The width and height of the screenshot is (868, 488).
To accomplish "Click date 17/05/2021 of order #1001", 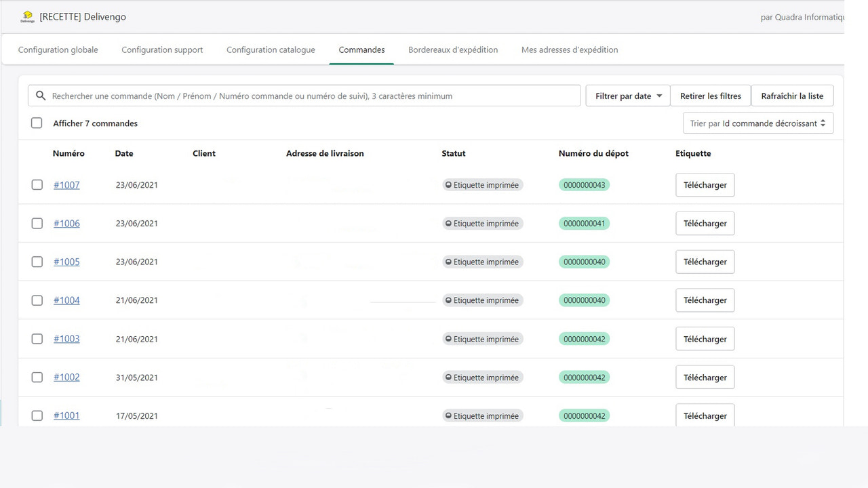I will (x=137, y=416).
